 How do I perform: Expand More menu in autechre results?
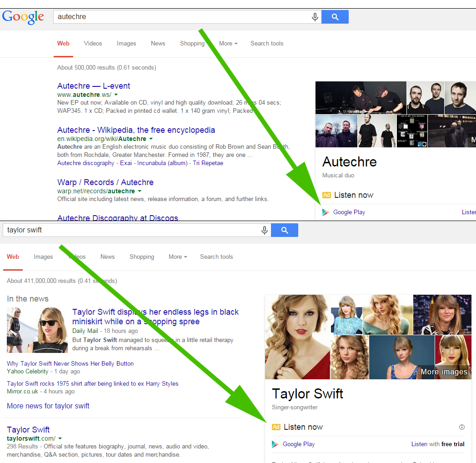[228, 43]
